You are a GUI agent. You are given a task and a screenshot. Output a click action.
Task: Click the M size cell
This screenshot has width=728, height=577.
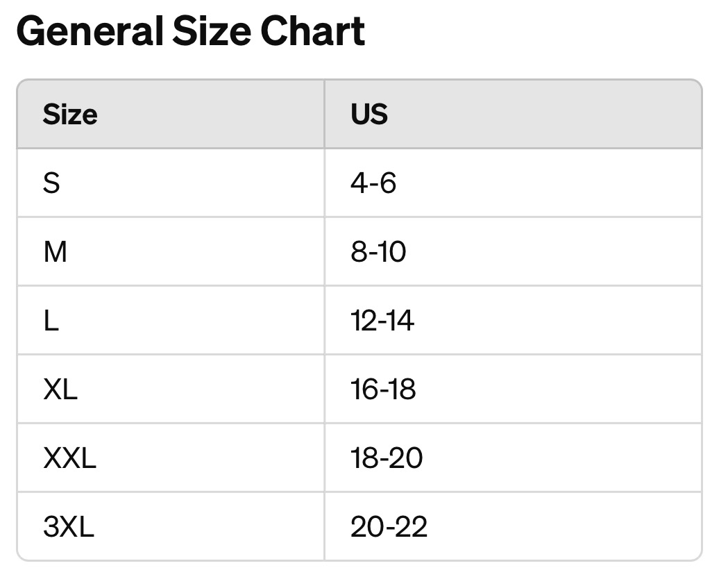click(55, 252)
